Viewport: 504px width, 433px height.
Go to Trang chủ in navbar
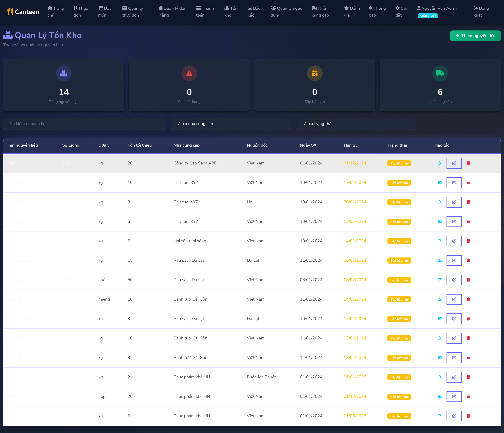click(56, 12)
